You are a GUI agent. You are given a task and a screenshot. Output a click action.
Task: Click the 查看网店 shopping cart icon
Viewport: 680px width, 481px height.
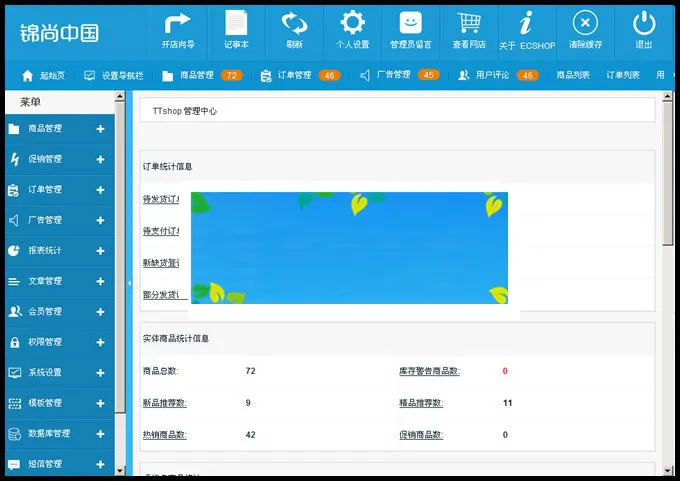[468, 24]
